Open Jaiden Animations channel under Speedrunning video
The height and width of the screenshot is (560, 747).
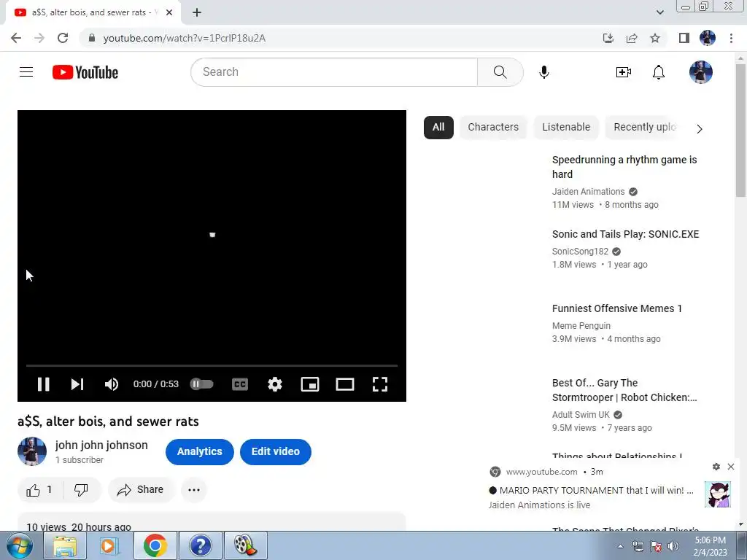tap(588, 192)
